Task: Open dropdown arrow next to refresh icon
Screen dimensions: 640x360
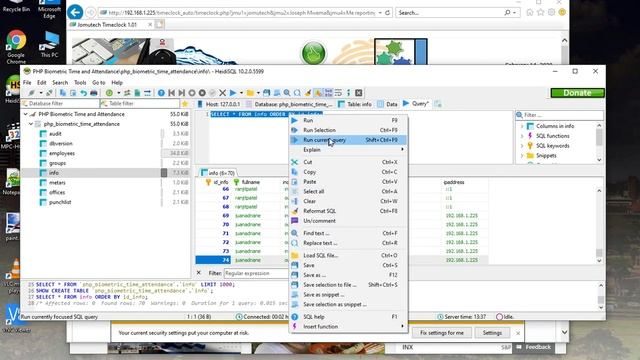Action: coord(119,93)
